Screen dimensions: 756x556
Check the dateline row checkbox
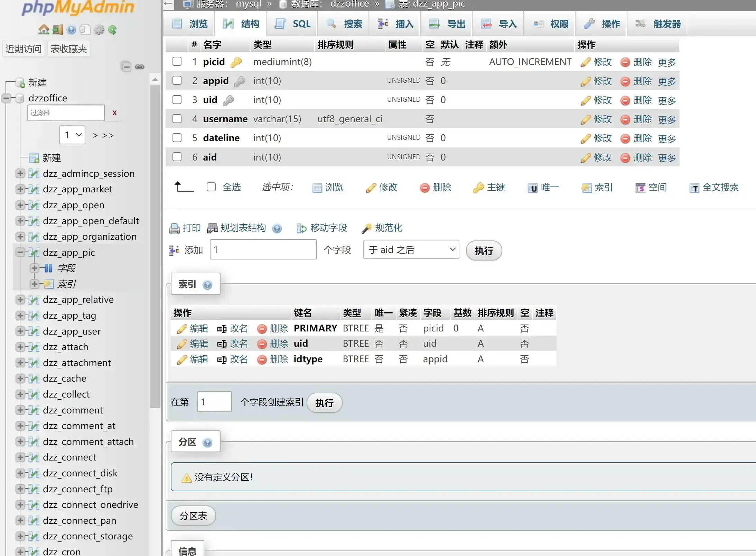pos(177,138)
